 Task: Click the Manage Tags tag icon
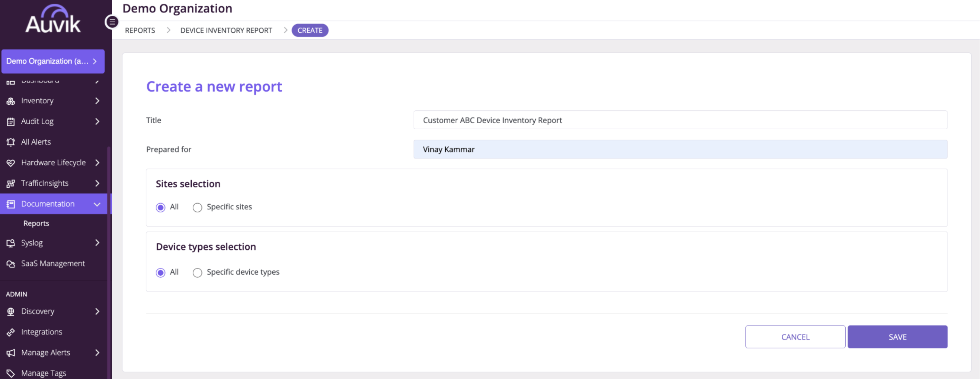click(x=11, y=373)
